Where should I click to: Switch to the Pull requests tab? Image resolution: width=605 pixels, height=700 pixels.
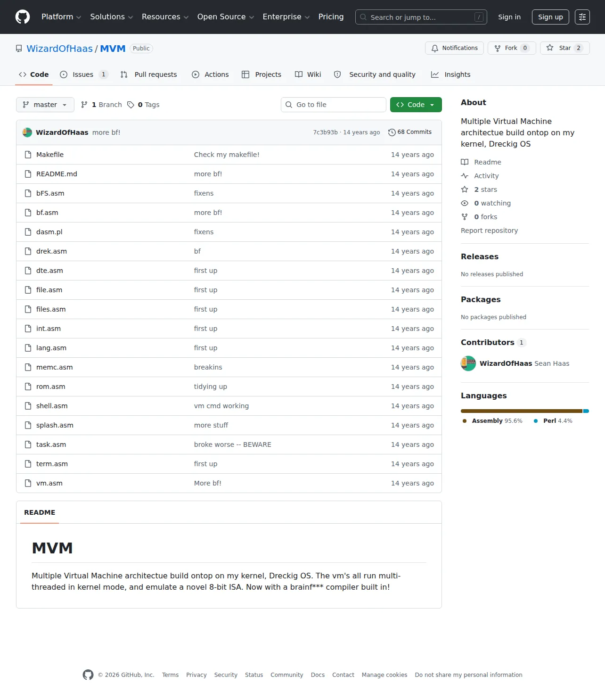coord(149,74)
